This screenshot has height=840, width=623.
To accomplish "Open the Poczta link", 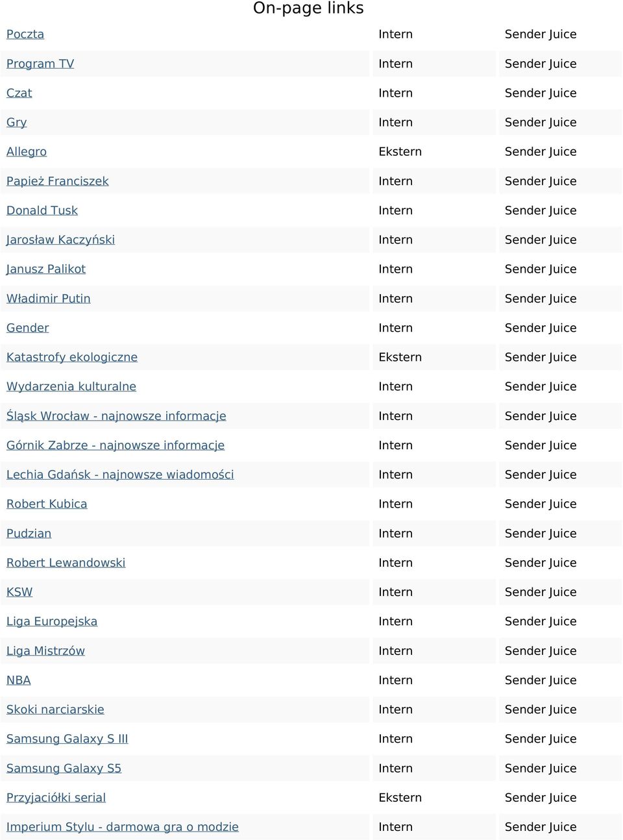I will pyautogui.click(x=25, y=34).
